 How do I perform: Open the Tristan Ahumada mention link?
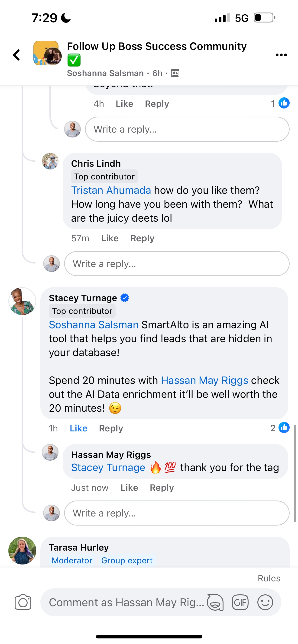(x=111, y=190)
